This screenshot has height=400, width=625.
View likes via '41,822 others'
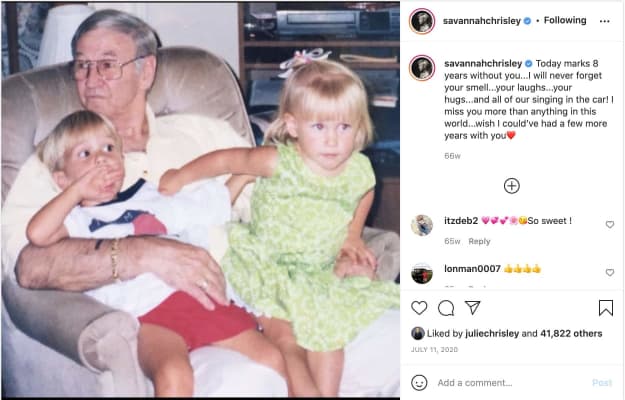tap(571, 333)
